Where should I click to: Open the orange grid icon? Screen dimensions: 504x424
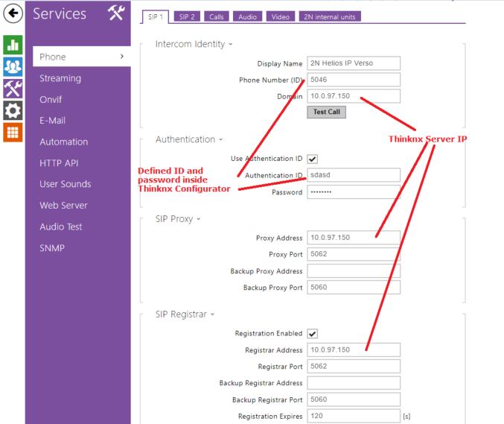point(13,133)
